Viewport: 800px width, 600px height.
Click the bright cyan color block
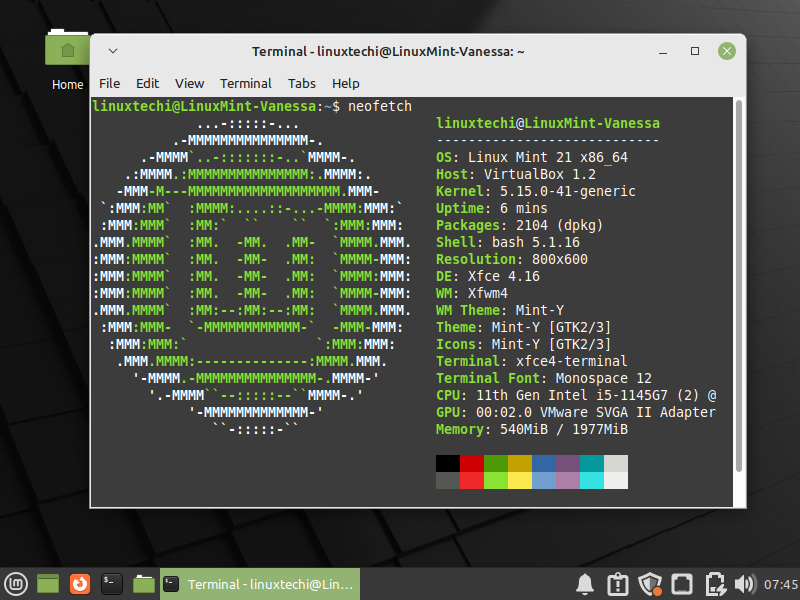592,481
